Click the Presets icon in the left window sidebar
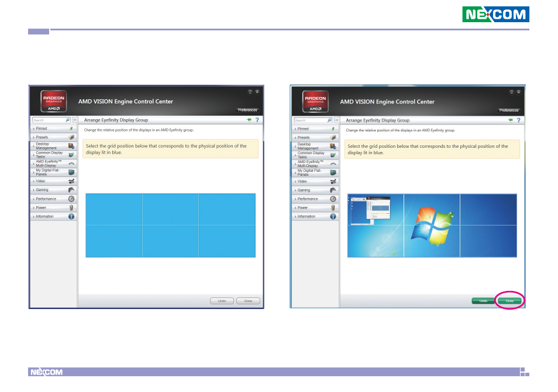Image resolution: width=558 pixels, height=392 pixels. click(71, 137)
